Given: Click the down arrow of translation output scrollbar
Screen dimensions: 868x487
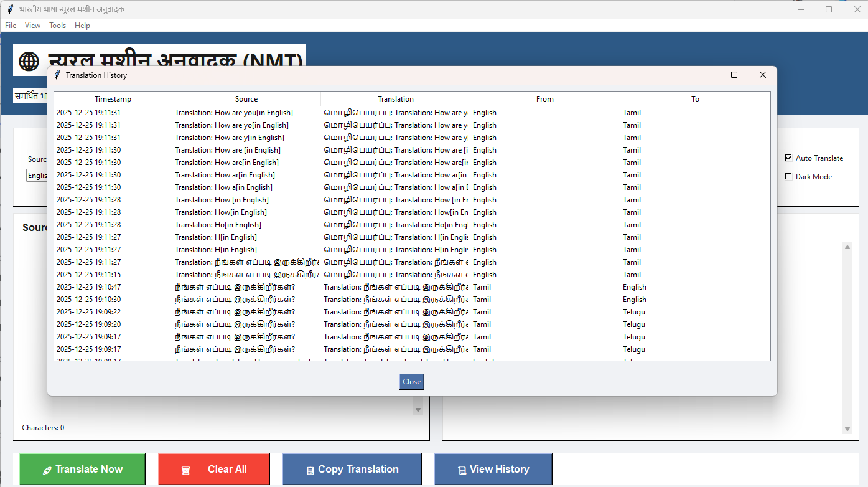Looking at the screenshot, I should pyautogui.click(x=847, y=429).
